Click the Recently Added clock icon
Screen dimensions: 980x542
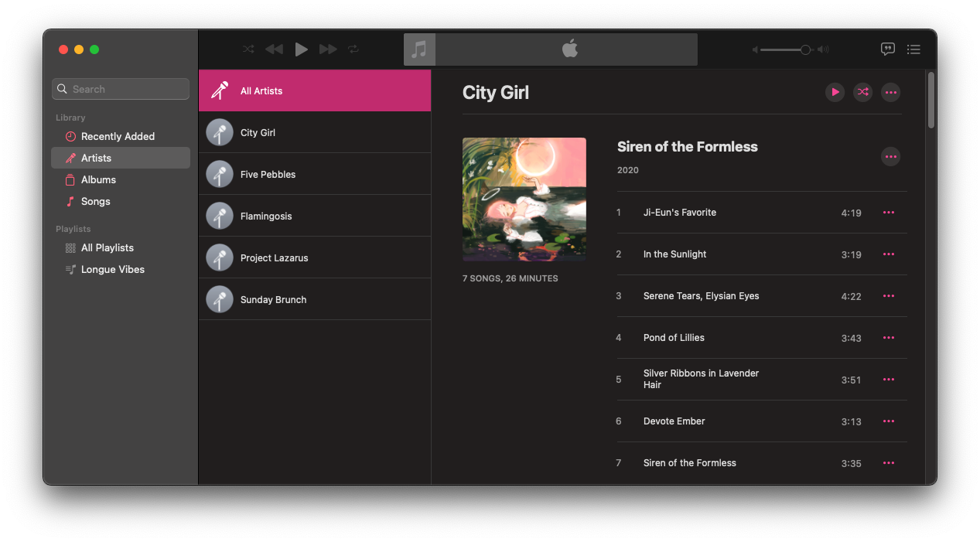[70, 136]
